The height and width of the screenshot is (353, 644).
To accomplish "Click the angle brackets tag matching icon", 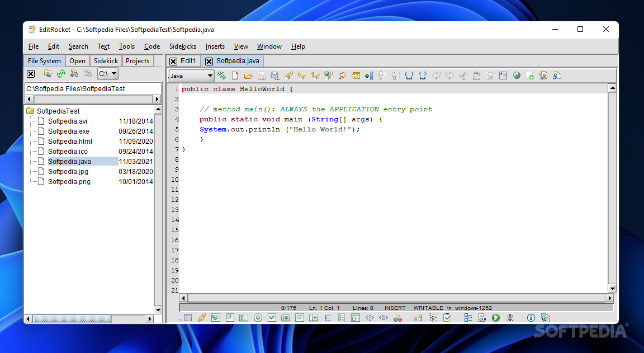I will click(x=423, y=76).
